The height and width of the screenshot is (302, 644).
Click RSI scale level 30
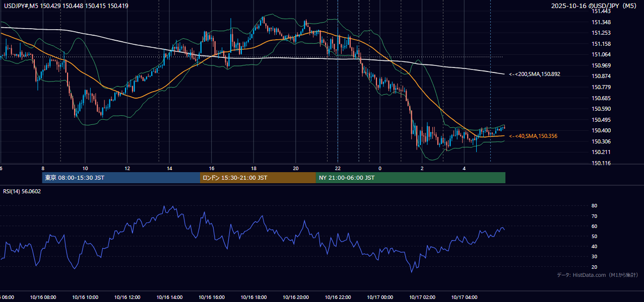coord(595,257)
